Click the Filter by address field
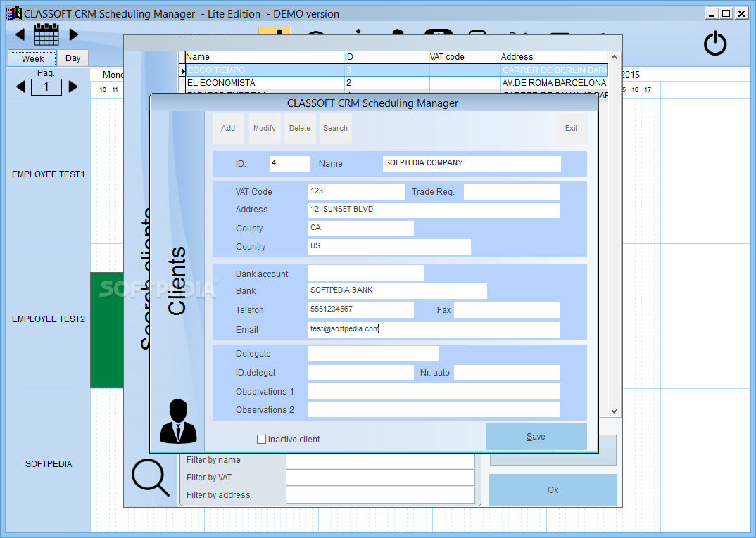 tap(380, 495)
